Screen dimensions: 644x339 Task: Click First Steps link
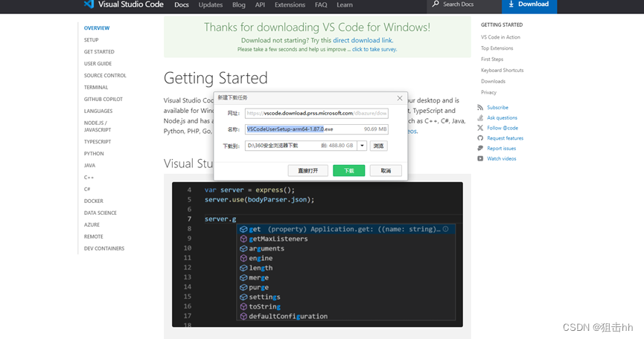pos(492,59)
